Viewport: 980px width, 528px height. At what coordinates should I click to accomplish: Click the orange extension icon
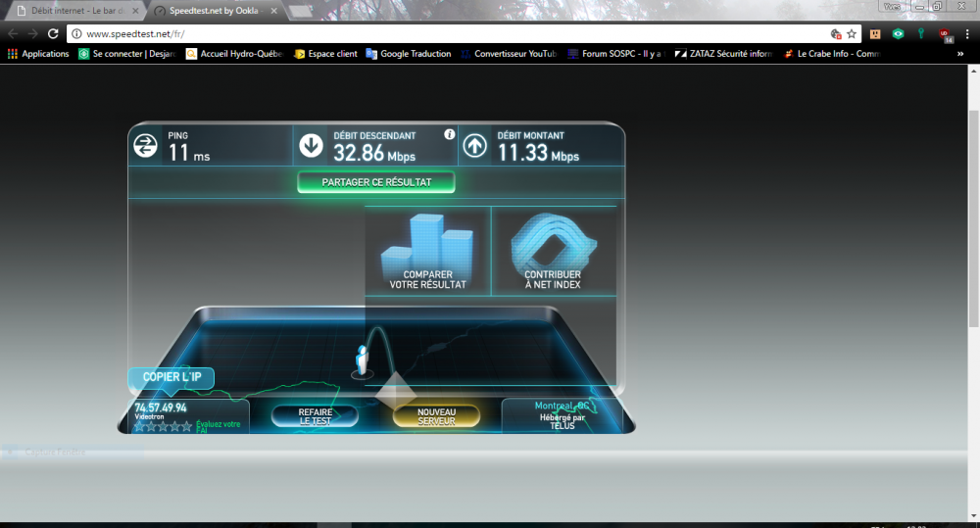pyautogui.click(x=875, y=33)
